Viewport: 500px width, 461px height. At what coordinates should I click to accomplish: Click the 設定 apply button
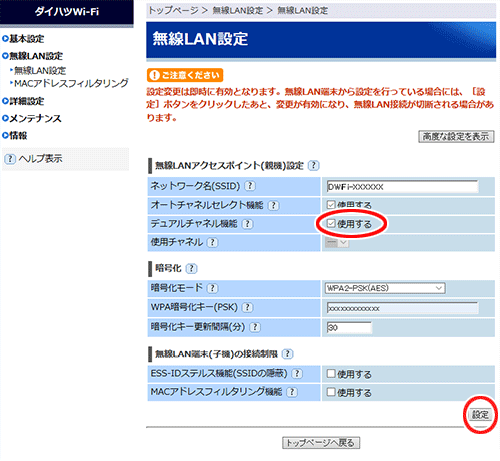pos(480,415)
